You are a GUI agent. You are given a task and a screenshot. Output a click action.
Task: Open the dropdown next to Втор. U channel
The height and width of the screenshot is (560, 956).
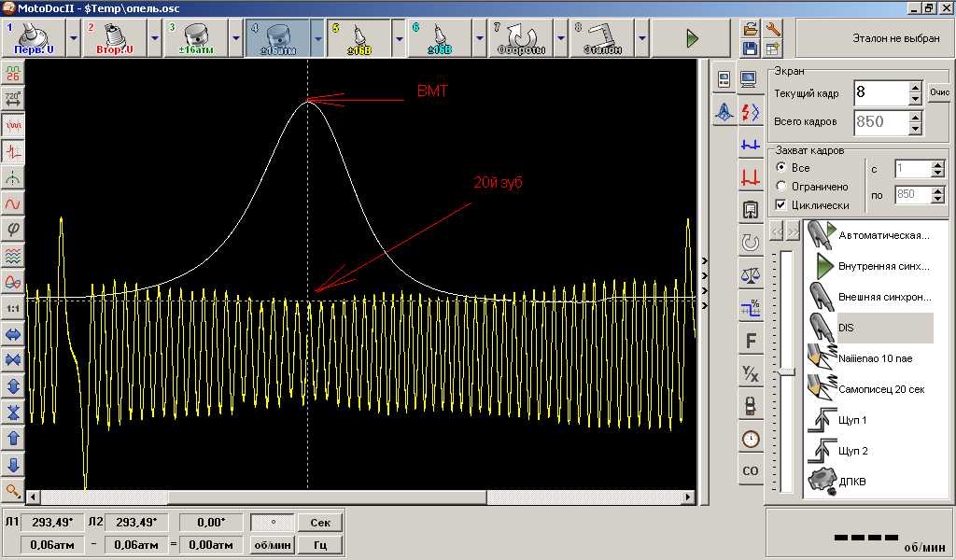[x=155, y=39]
